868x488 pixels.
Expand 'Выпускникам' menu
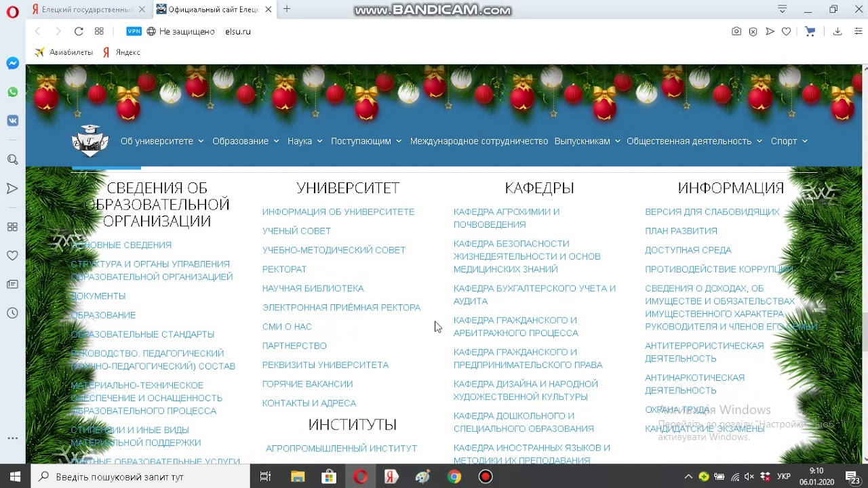click(587, 141)
